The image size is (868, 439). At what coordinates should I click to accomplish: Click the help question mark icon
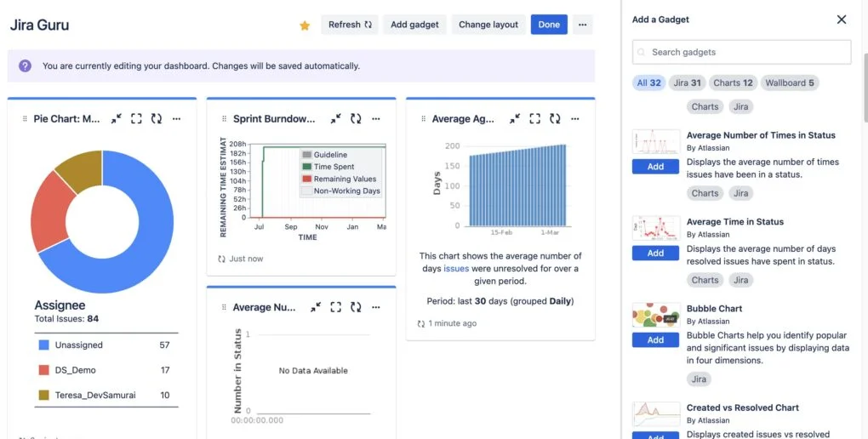point(26,66)
